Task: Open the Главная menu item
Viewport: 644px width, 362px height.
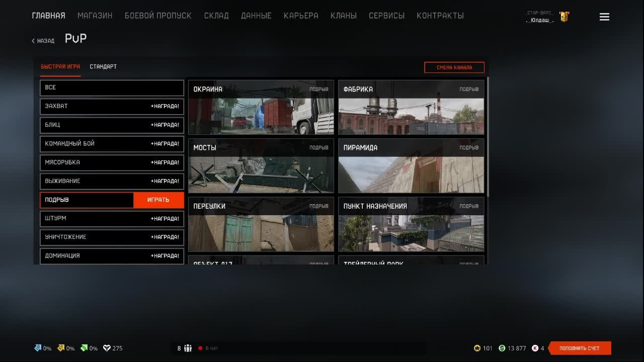Action: point(48,16)
